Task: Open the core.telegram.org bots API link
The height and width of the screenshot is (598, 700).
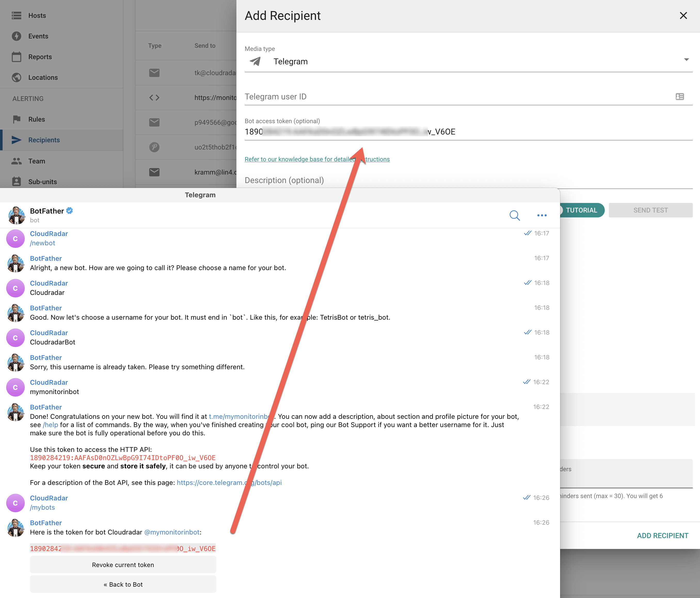Action: click(x=229, y=483)
